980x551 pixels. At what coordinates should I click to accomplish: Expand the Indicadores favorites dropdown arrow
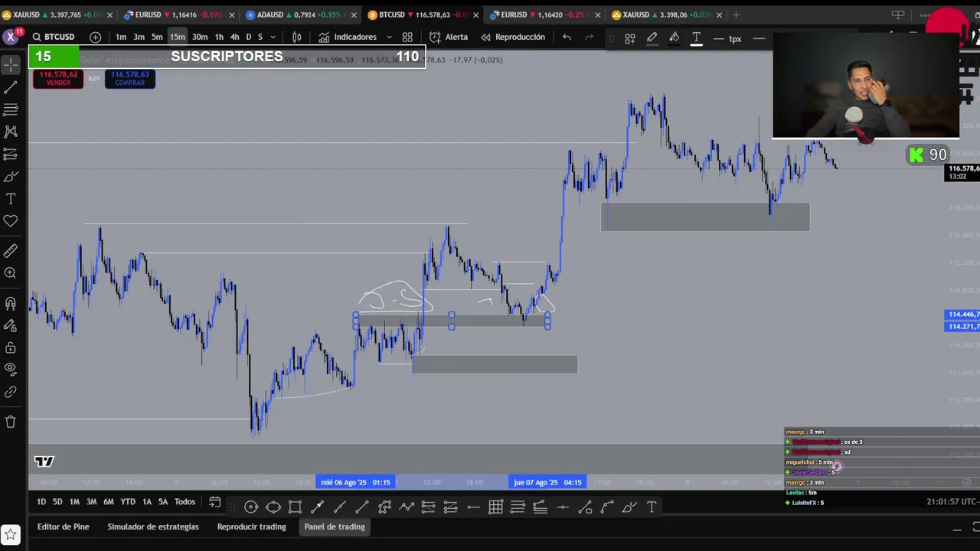pos(389,37)
